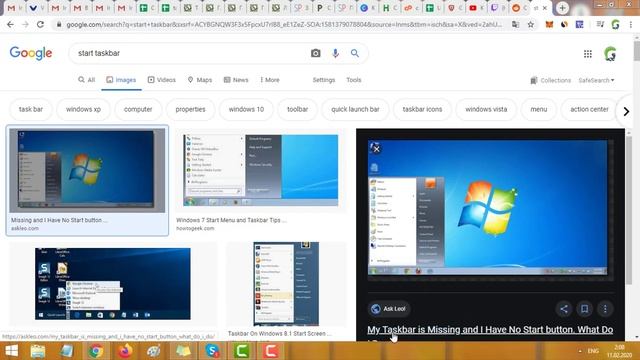Open askleo.com Windows 7 thumbnail
The image size is (640, 360).
(87, 171)
